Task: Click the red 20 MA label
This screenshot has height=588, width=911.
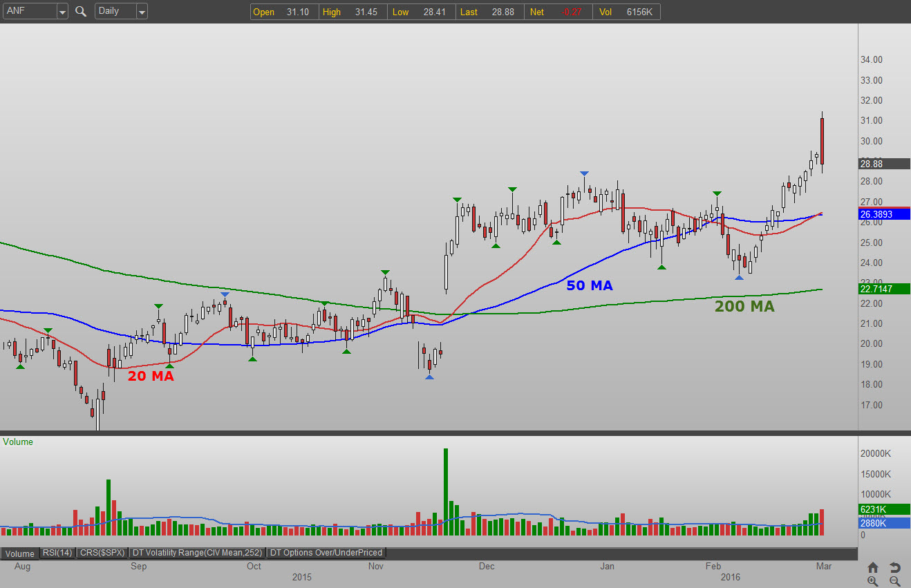Action: point(150,377)
